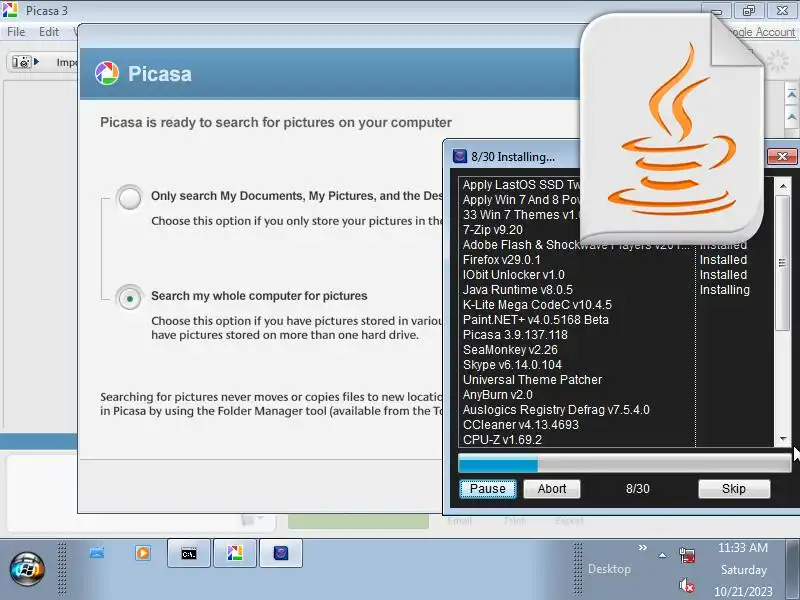Select 'Paint.NET+ v4.0.5168 Beta' entry

tap(535, 320)
